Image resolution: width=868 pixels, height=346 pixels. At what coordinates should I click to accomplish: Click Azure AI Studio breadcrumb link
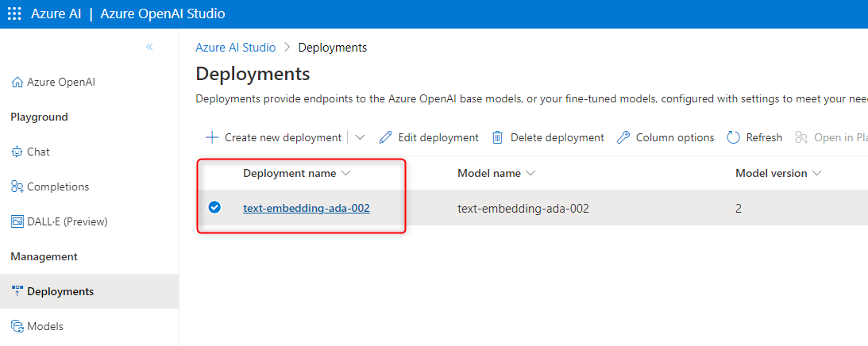click(235, 47)
